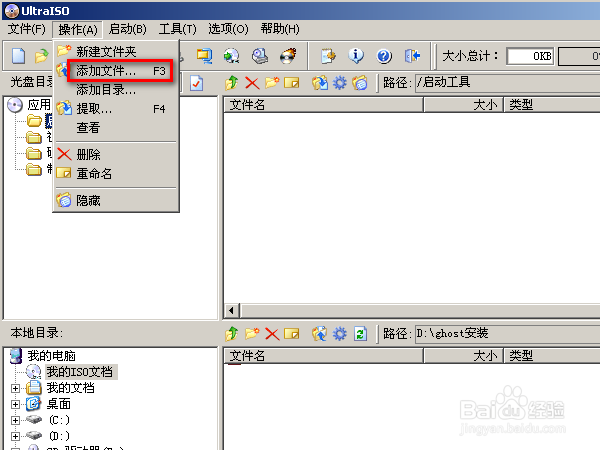The image size is (600, 450).
Task: Sort ISO list by 大小 column
Action: (464, 104)
